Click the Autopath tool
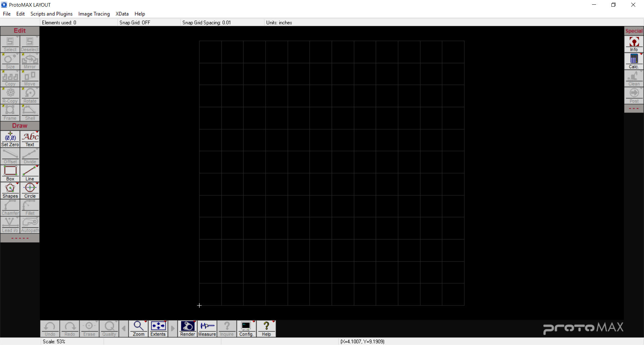644x345 pixels. (30, 224)
